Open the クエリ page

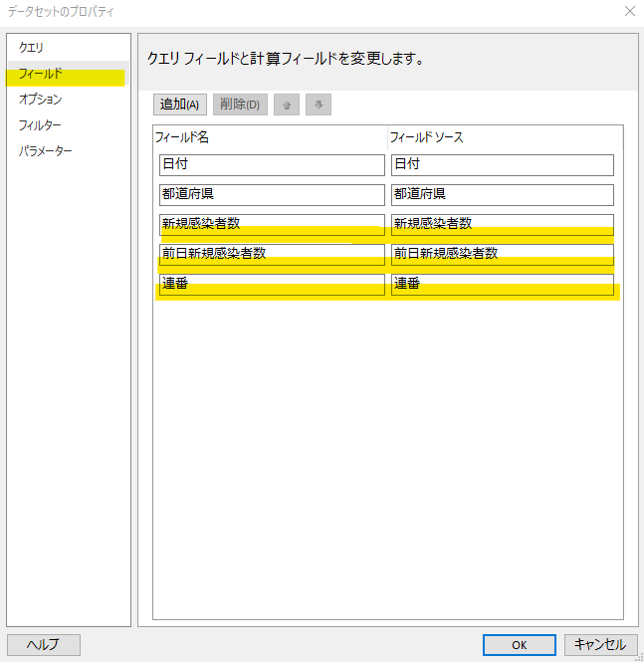32,48
